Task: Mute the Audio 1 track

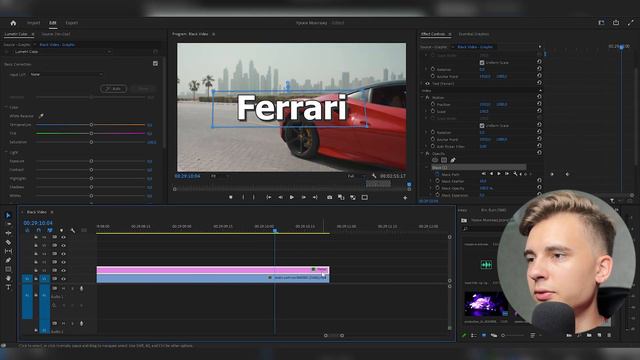Action: pos(63,289)
